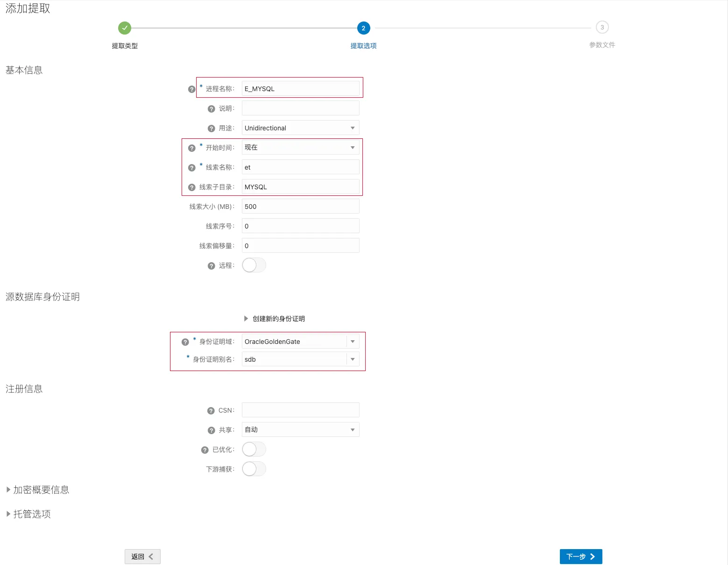Image resolution: width=728 pixels, height=565 pixels.
Task: Click help icon beside 线索名称 field
Action: [191, 167]
